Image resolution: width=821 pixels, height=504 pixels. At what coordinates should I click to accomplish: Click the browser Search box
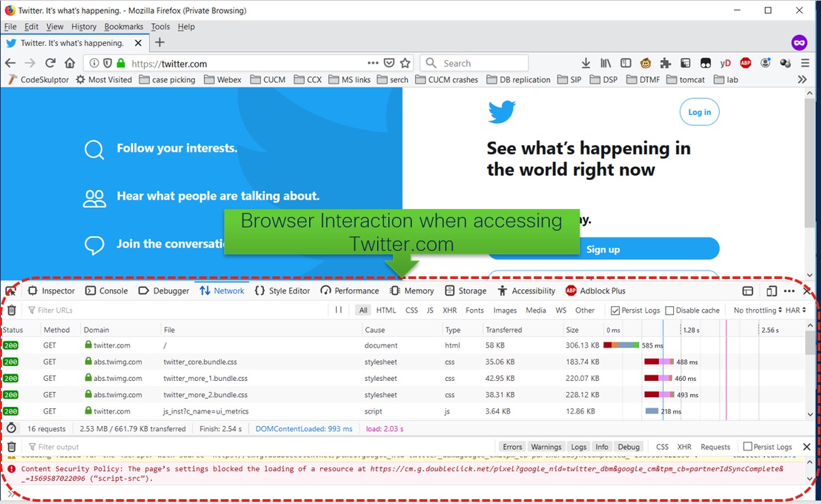(474, 63)
